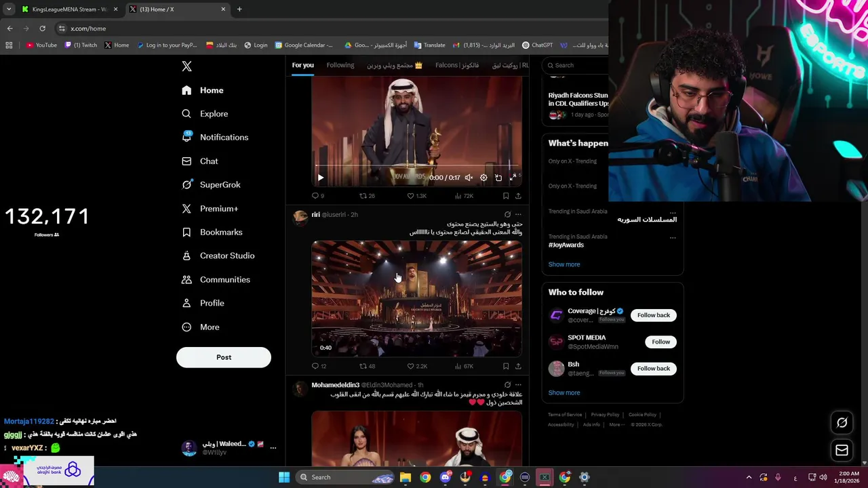Open the ChatGPT bookmark
This screenshot has height=488, width=868.
point(537,45)
